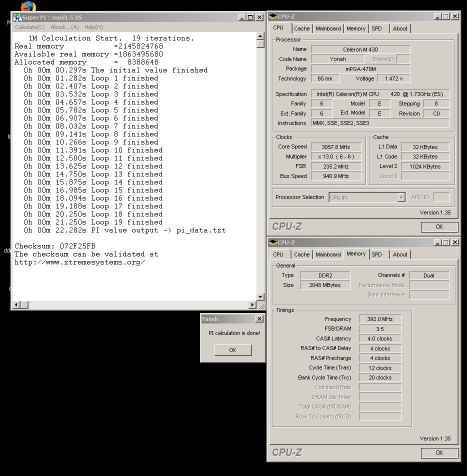Open the About...(A) menu in Super PI
Image resolution: width=467 pixels, height=476 pixels.
click(x=64, y=27)
